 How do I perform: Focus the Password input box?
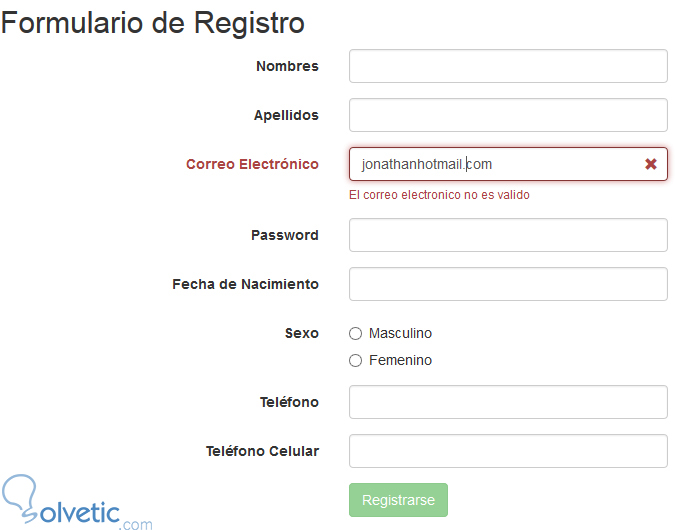click(x=507, y=235)
